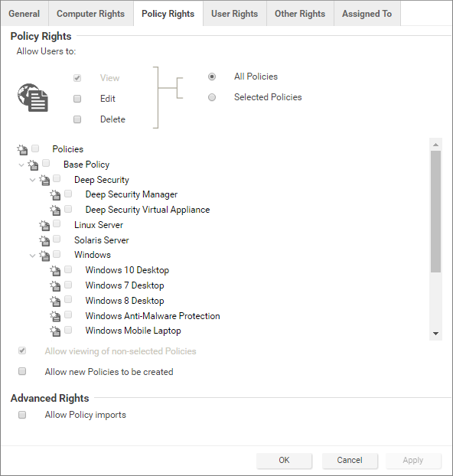The height and width of the screenshot is (476, 453).
Task: Click the Cancel button
Action: coord(350,460)
